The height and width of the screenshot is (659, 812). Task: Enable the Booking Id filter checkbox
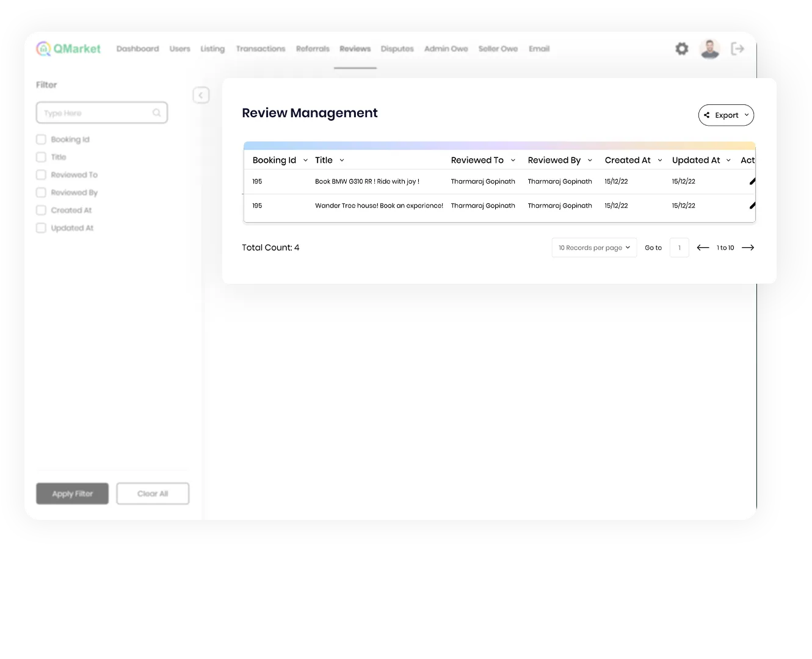pos(42,140)
